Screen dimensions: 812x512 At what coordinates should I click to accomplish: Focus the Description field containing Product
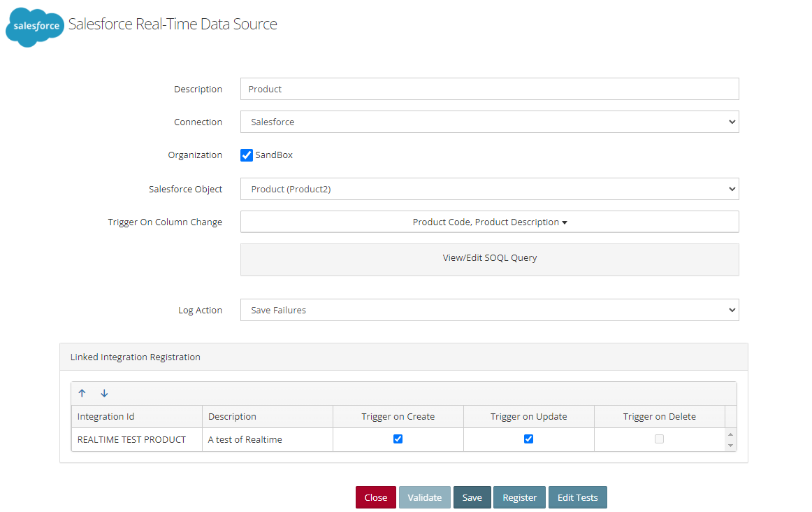tap(489, 89)
